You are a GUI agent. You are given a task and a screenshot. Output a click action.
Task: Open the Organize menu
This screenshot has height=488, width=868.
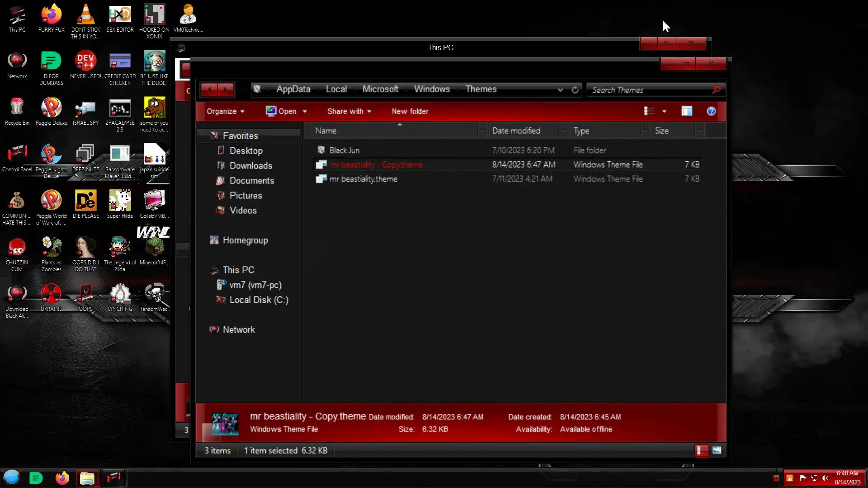[225, 111]
